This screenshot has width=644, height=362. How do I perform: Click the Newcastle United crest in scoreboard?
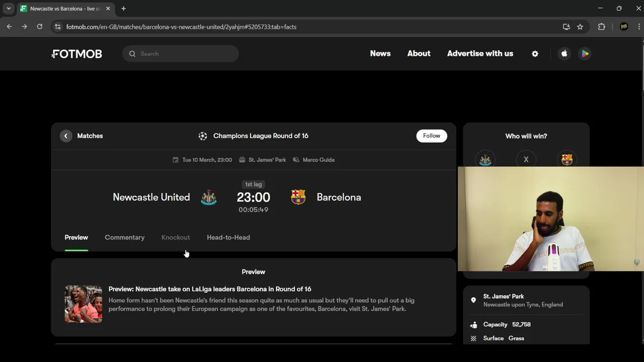pos(209,197)
